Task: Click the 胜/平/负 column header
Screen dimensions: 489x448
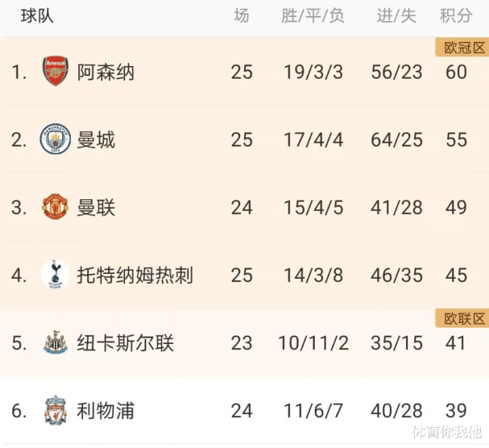Action: pos(313,16)
